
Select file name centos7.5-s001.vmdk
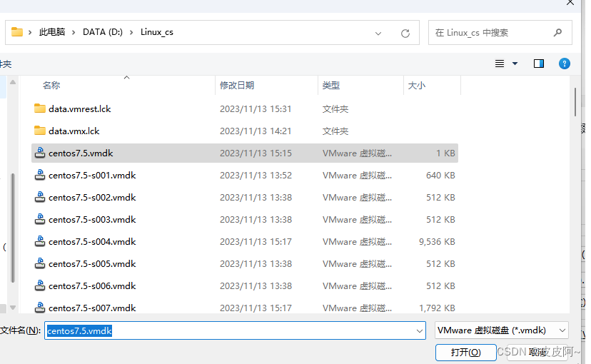(x=92, y=175)
